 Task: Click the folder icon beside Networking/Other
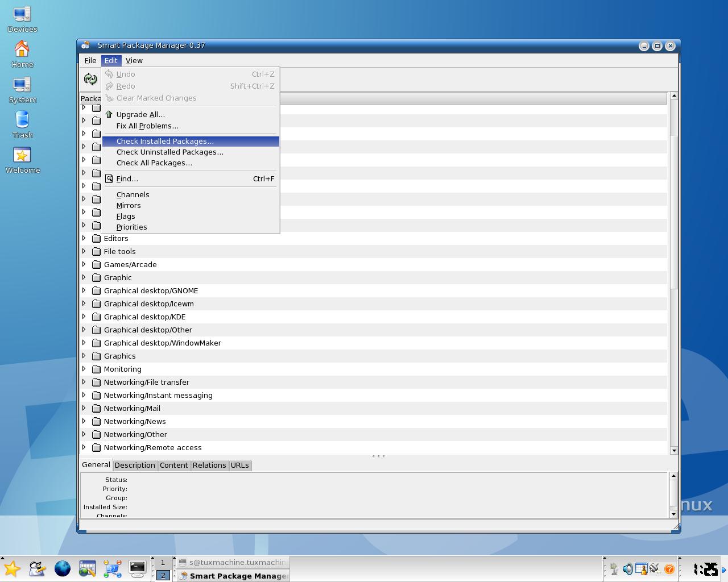(x=97, y=435)
